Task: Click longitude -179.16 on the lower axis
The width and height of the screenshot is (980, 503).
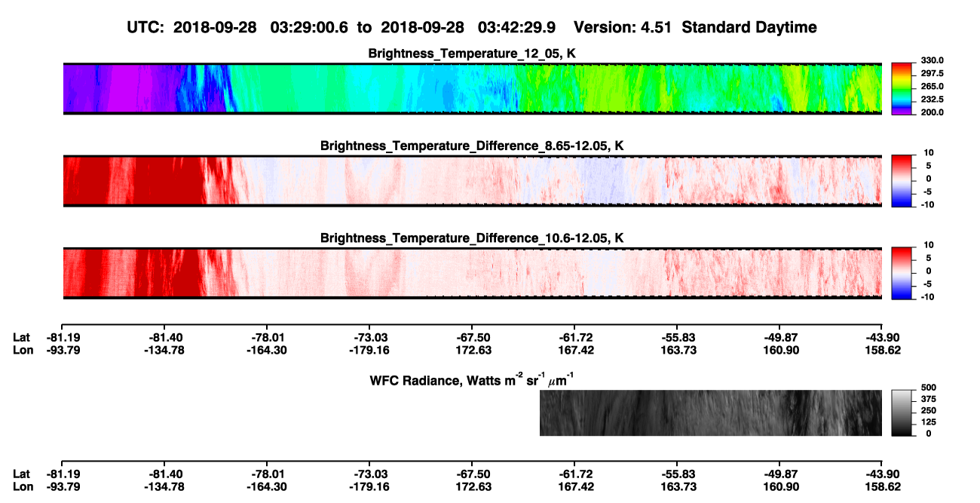Action: (x=369, y=486)
